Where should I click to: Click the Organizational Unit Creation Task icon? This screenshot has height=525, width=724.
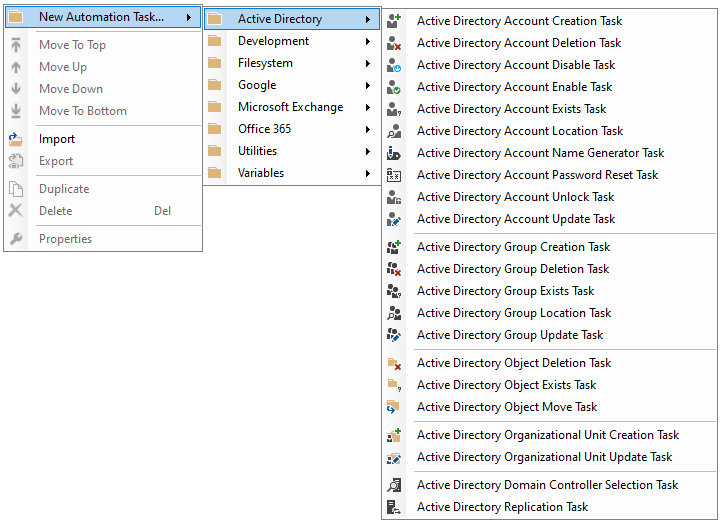tap(394, 435)
